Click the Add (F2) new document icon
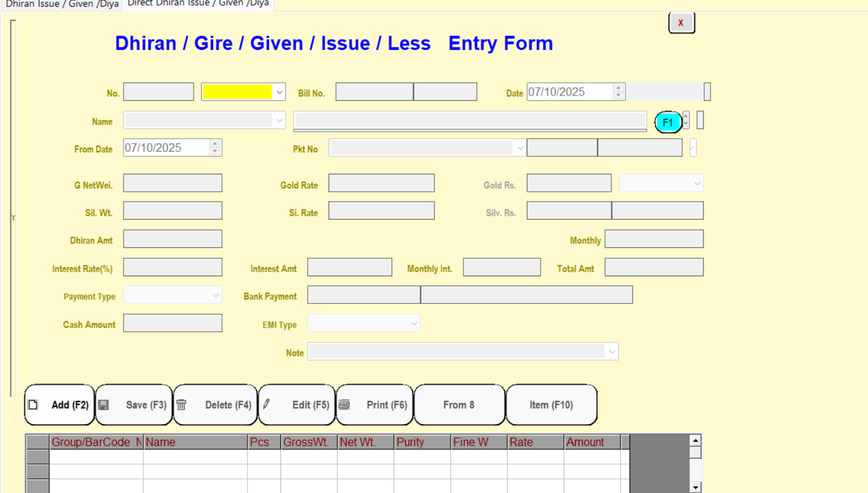 (x=33, y=405)
